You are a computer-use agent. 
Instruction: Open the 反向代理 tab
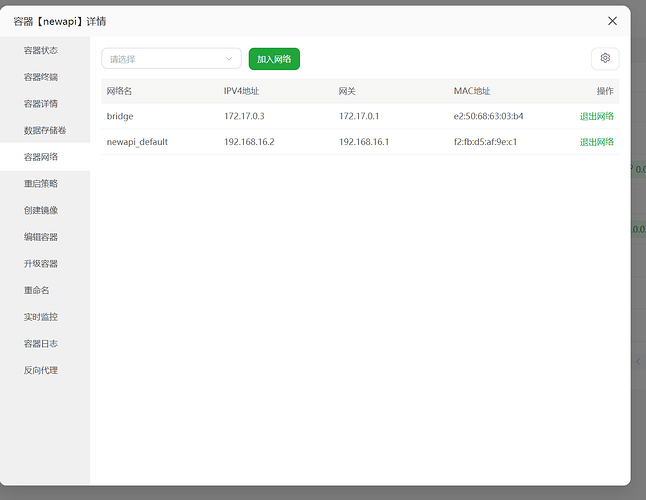tap(45, 370)
